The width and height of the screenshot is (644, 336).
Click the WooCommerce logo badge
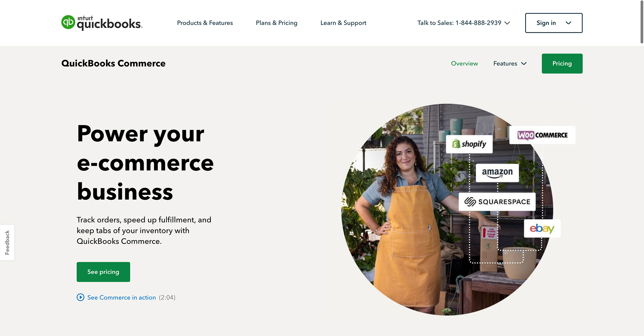tap(542, 135)
